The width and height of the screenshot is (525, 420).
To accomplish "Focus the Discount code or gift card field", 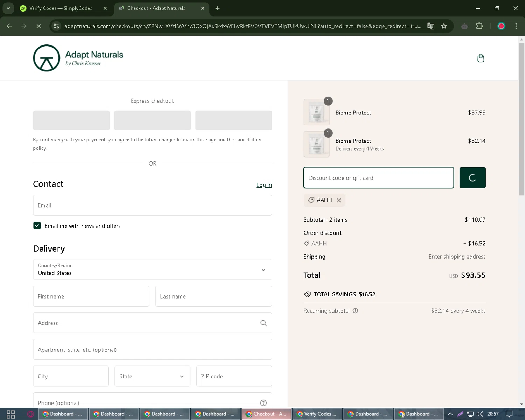I will (379, 177).
